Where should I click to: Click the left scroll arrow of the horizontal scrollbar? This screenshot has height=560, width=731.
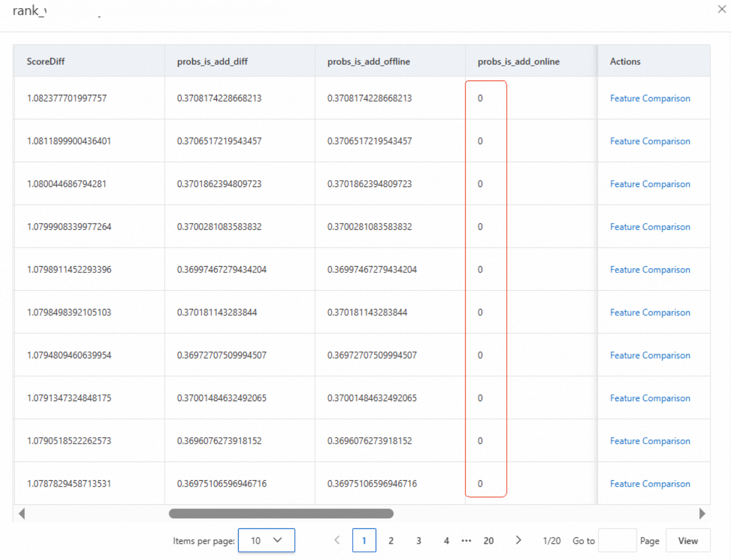coord(21,514)
